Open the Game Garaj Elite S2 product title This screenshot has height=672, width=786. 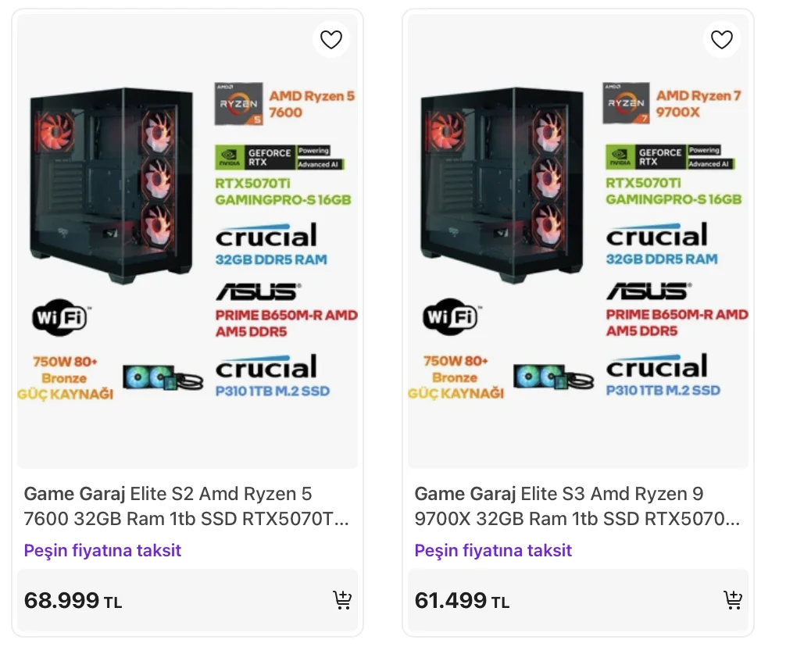pyautogui.click(x=186, y=506)
